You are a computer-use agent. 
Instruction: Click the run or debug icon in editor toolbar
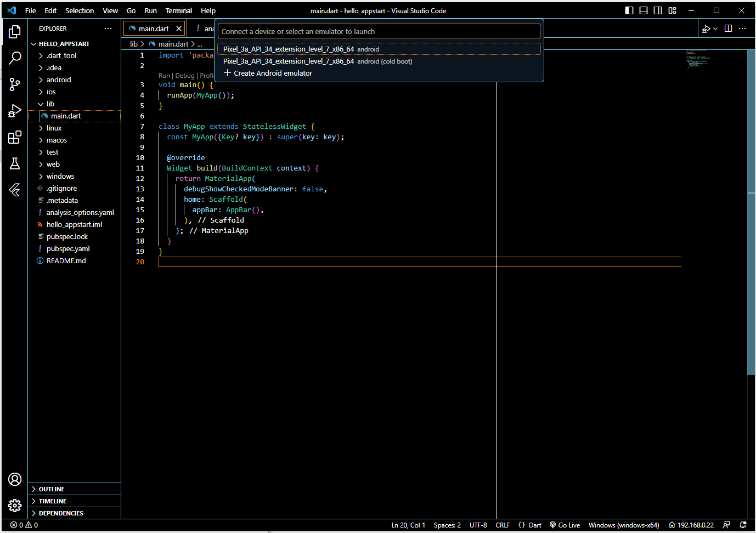tap(707, 29)
